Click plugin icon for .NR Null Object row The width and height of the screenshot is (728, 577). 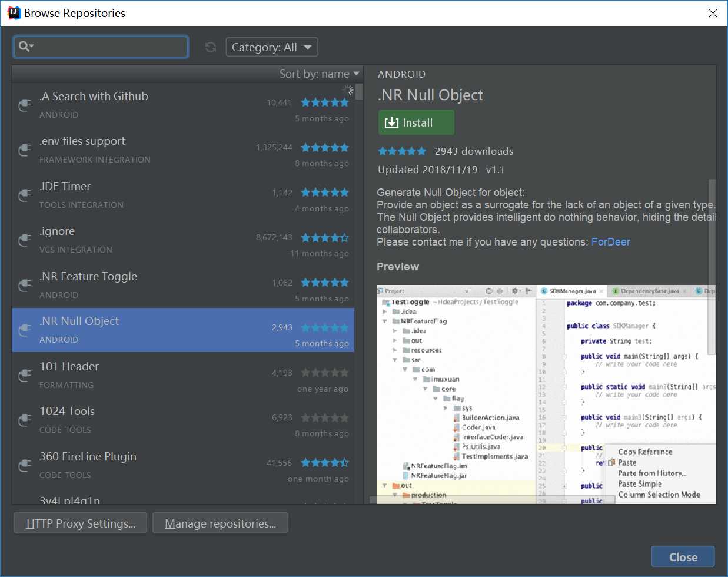coord(25,330)
